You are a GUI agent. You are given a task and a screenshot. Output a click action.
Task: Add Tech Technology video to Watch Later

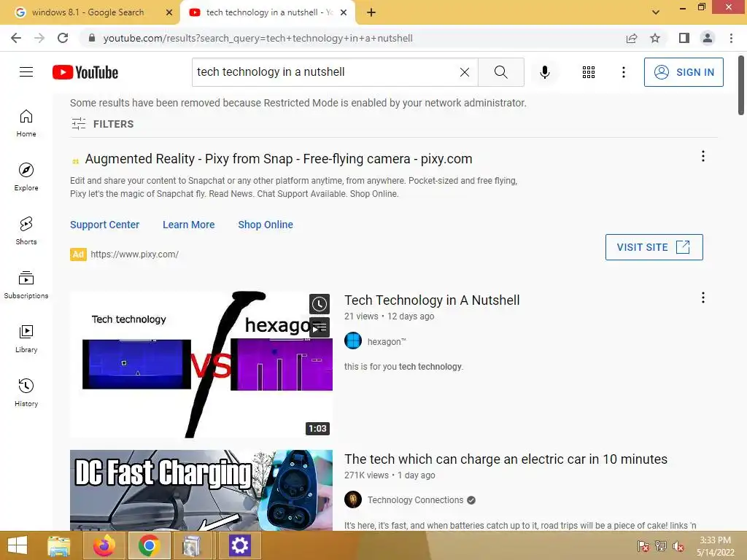click(320, 304)
